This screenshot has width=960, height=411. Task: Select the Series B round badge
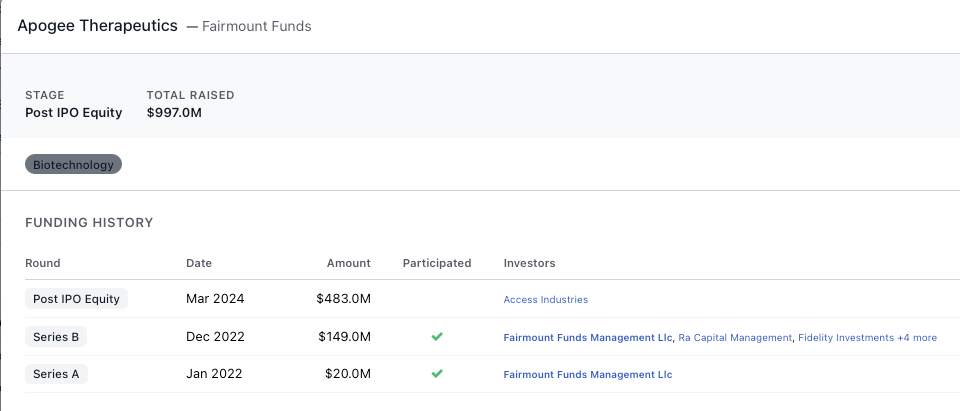click(x=56, y=337)
